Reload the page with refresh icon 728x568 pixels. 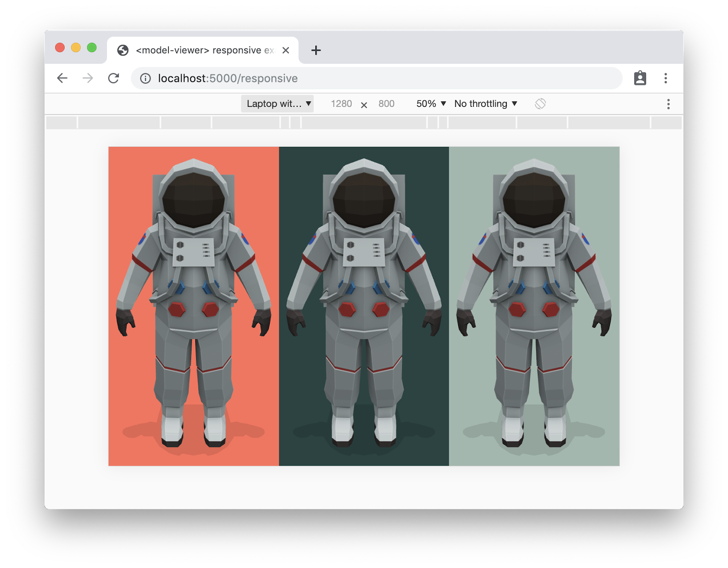pos(114,78)
